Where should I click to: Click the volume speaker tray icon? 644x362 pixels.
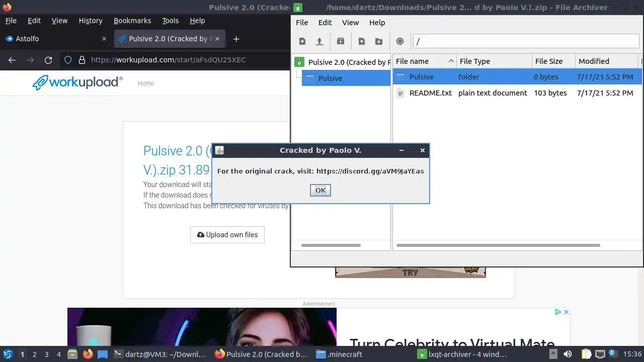pos(568,354)
